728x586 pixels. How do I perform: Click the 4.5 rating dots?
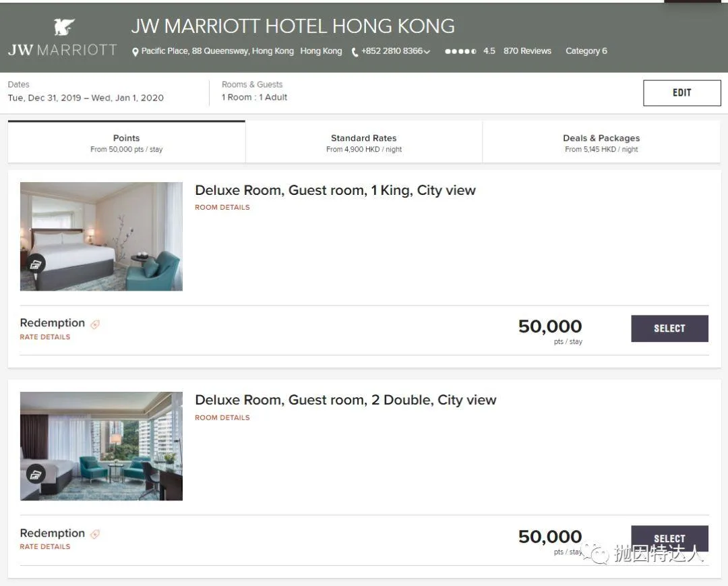[460, 51]
